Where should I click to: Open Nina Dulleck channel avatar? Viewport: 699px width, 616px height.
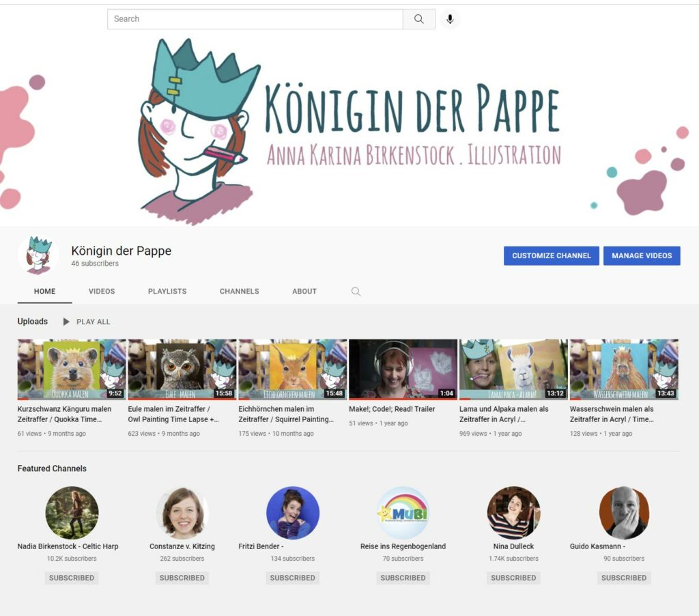pyautogui.click(x=513, y=512)
